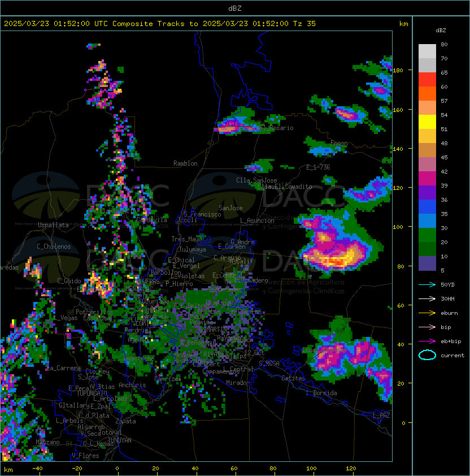Image resolution: width=470 pixels, height=476 pixels.
Task: Pick the red 60–65 dBZ color band
Action: pyautogui.click(x=427, y=80)
